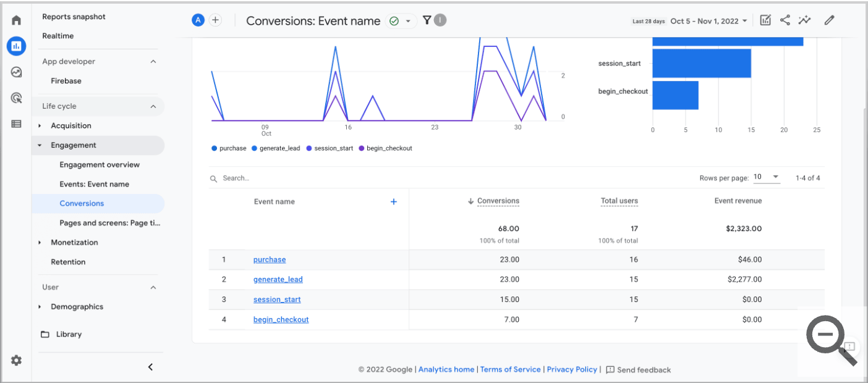Screen dimensions: 868x383
Task: Select the Edit comparisons icon
Action: tap(765, 20)
